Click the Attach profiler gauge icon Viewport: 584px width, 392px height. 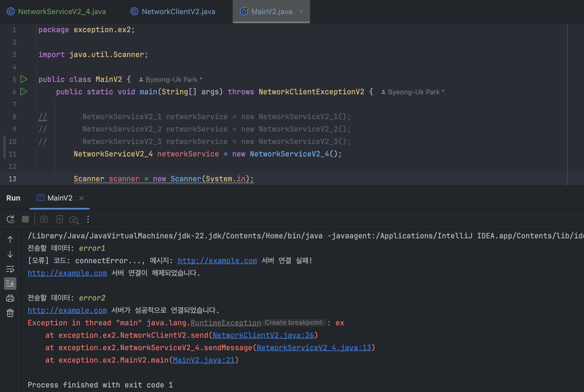(x=73, y=219)
